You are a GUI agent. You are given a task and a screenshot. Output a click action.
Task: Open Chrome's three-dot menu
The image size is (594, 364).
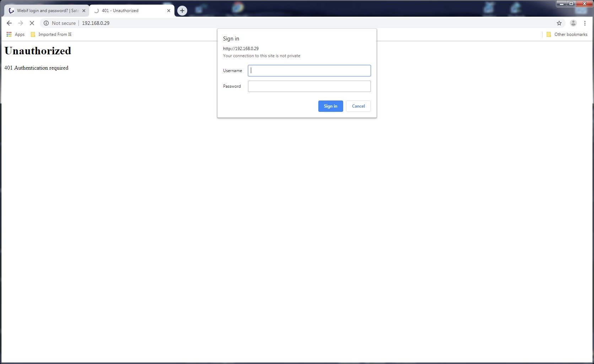point(585,23)
